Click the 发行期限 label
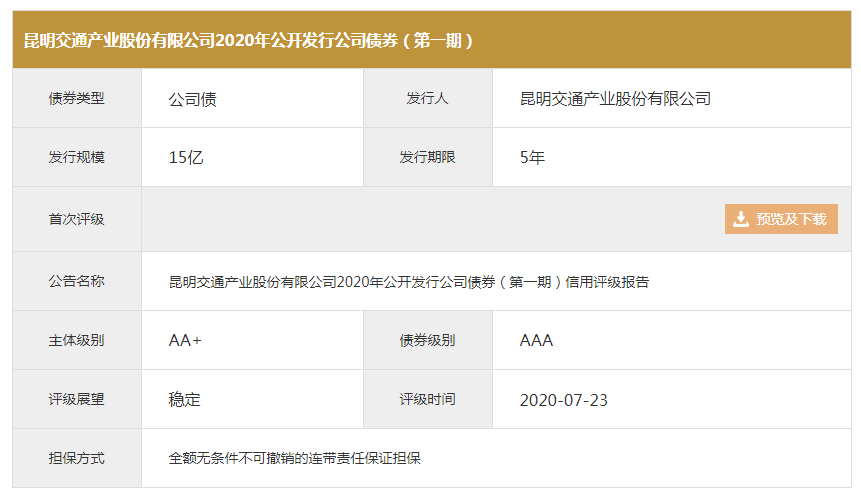 click(427, 158)
